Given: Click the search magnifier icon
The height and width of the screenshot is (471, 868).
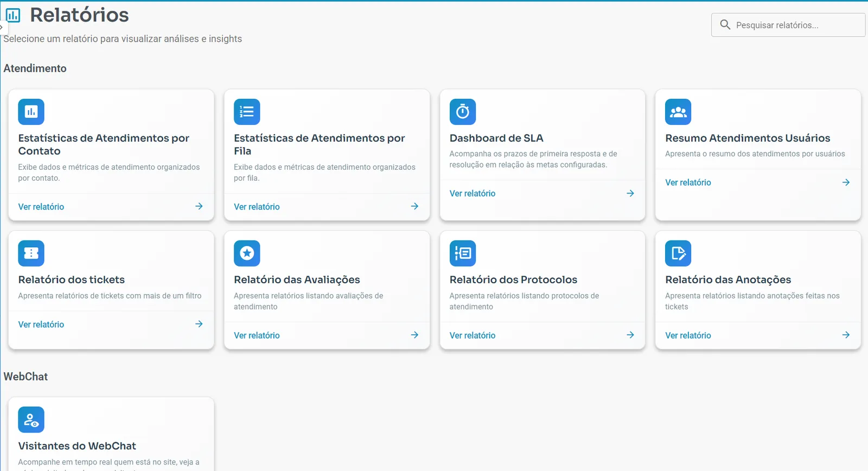Looking at the screenshot, I should 725,24.
